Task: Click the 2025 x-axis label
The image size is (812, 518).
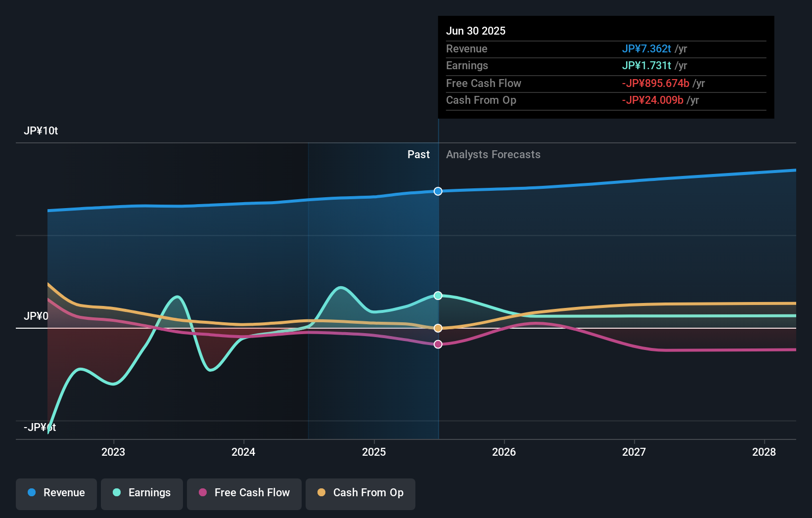Action: pos(374,452)
